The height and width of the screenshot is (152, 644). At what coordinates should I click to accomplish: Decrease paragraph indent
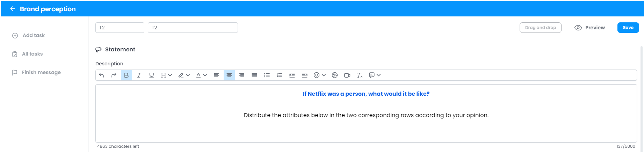tap(305, 75)
